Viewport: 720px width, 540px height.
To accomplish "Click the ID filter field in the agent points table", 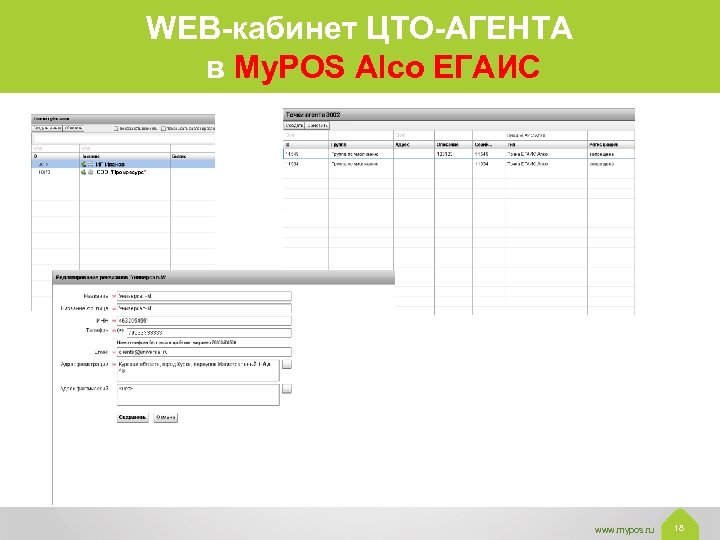I will (x=306, y=135).
